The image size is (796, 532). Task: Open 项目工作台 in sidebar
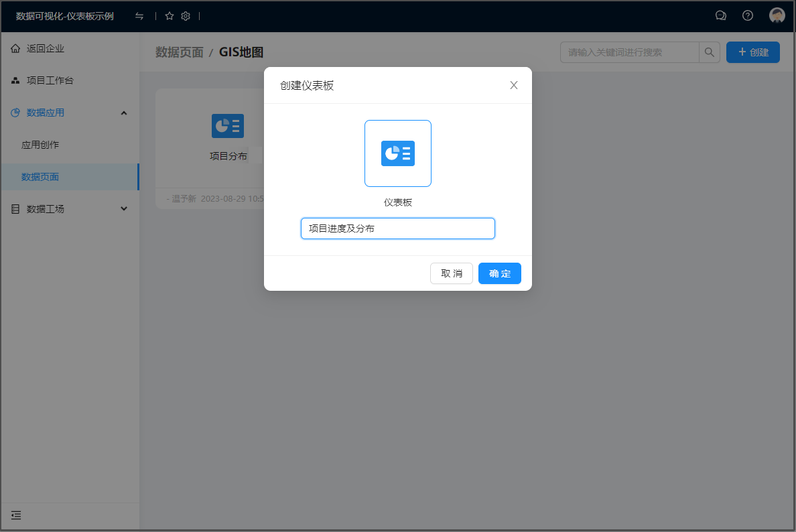click(x=50, y=80)
